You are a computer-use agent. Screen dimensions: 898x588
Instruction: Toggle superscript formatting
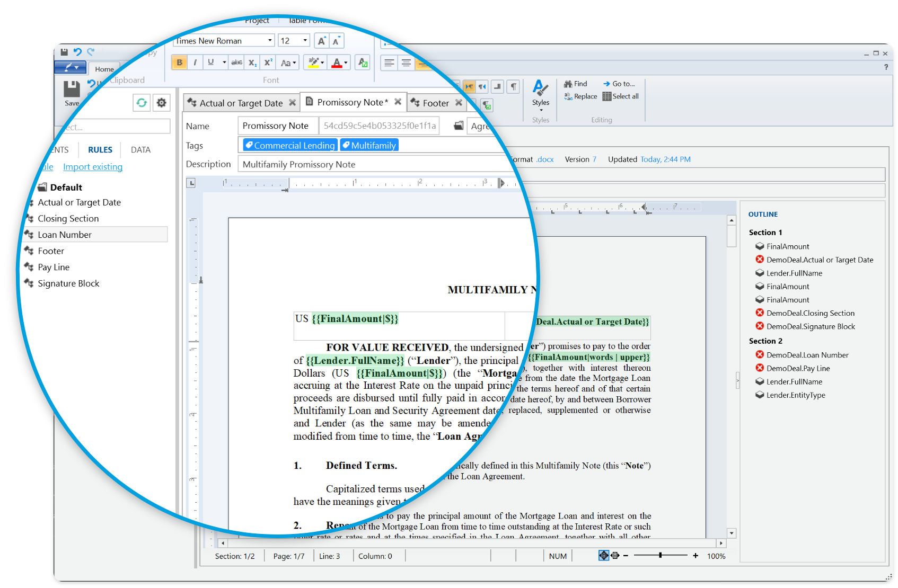point(268,62)
